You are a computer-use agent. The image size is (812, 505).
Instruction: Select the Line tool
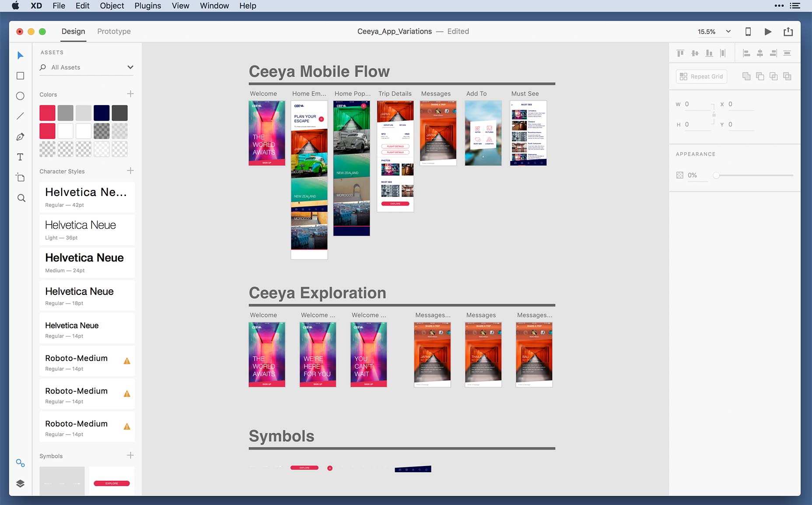(20, 116)
